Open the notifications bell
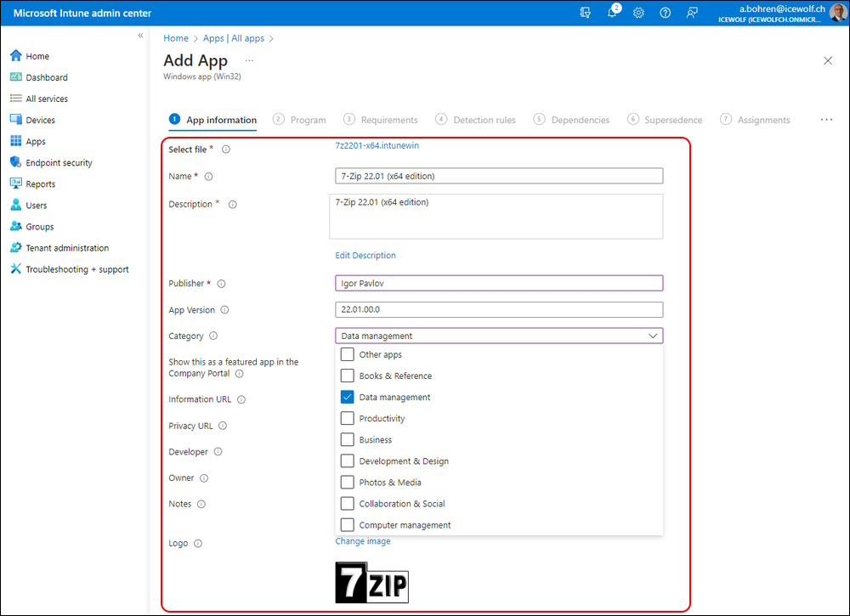 pyautogui.click(x=613, y=12)
